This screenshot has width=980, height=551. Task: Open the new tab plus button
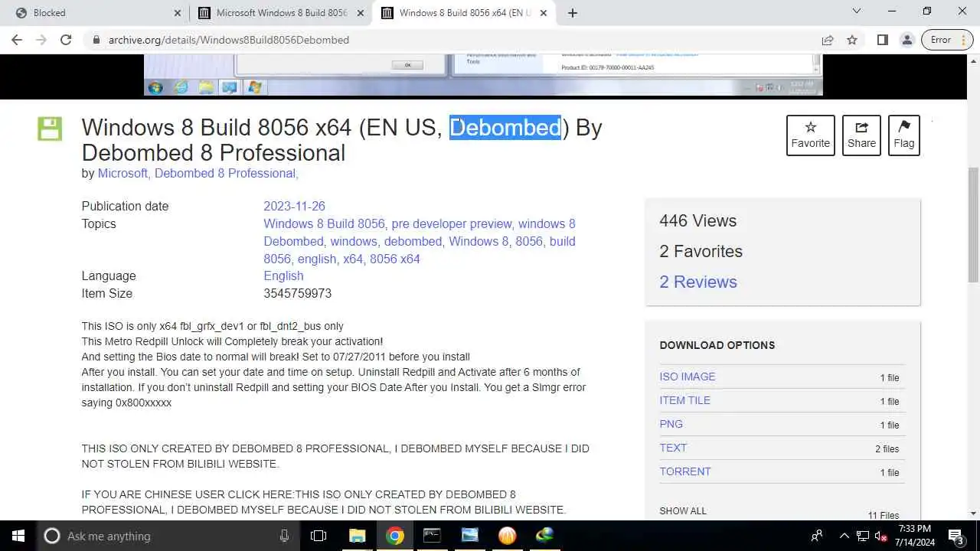click(573, 13)
